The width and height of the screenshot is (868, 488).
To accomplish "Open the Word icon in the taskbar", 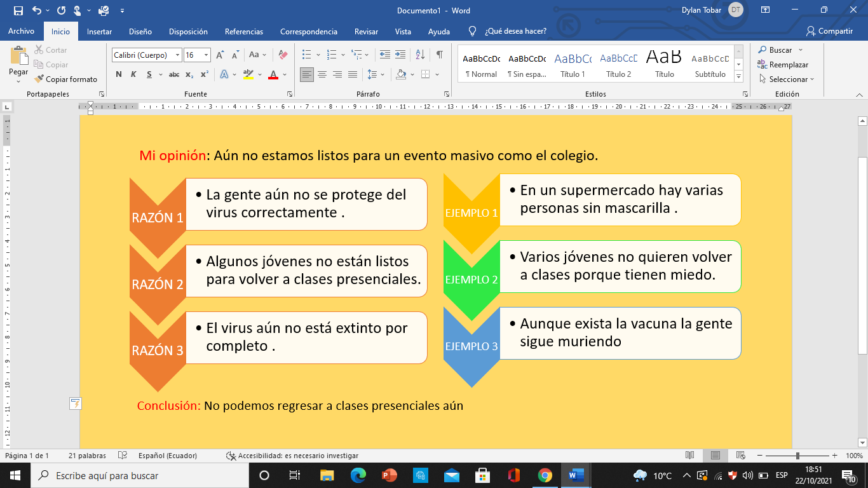I will click(x=576, y=475).
